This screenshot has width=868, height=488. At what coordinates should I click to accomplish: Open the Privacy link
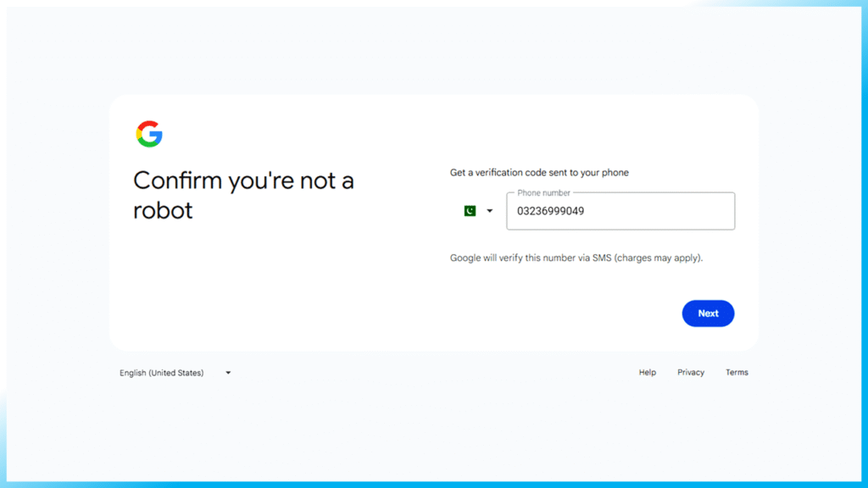point(691,373)
